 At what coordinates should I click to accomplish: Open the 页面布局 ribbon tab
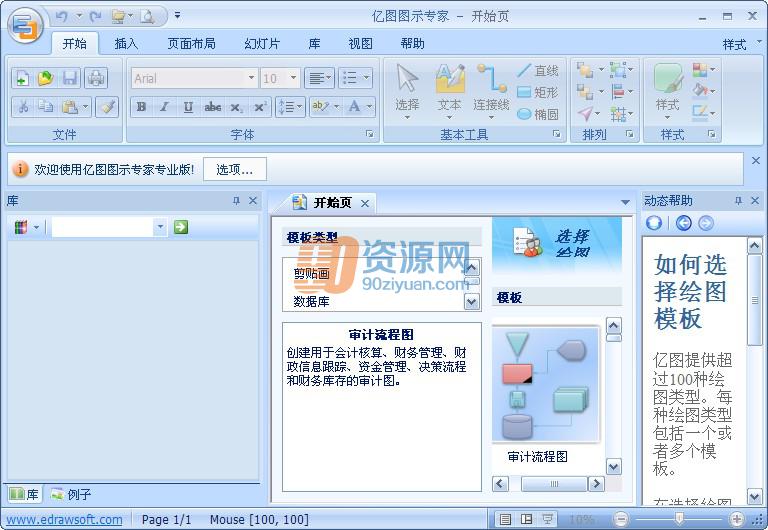(192, 44)
